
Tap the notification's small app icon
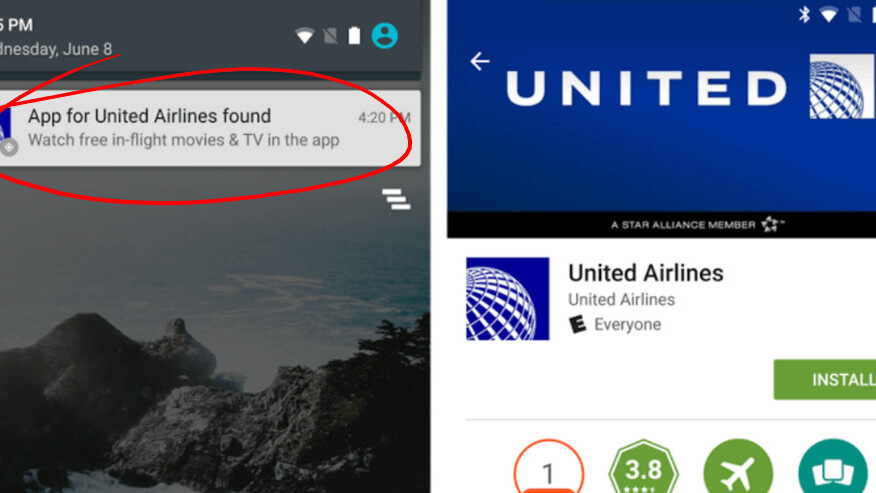[x=8, y=131]
